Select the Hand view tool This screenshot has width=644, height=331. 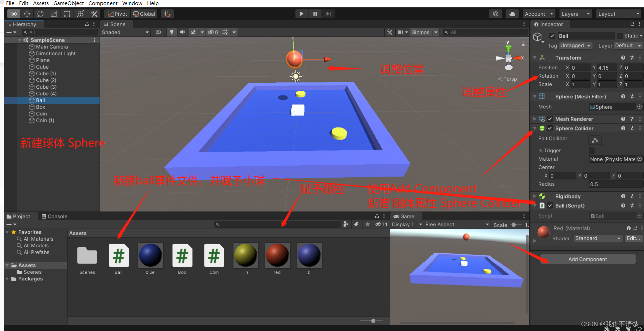pos(13,14)
